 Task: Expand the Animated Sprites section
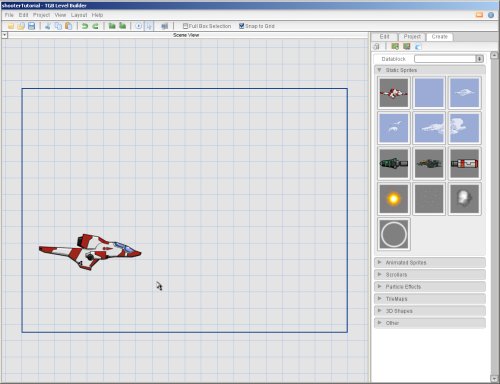click(430, 263)
